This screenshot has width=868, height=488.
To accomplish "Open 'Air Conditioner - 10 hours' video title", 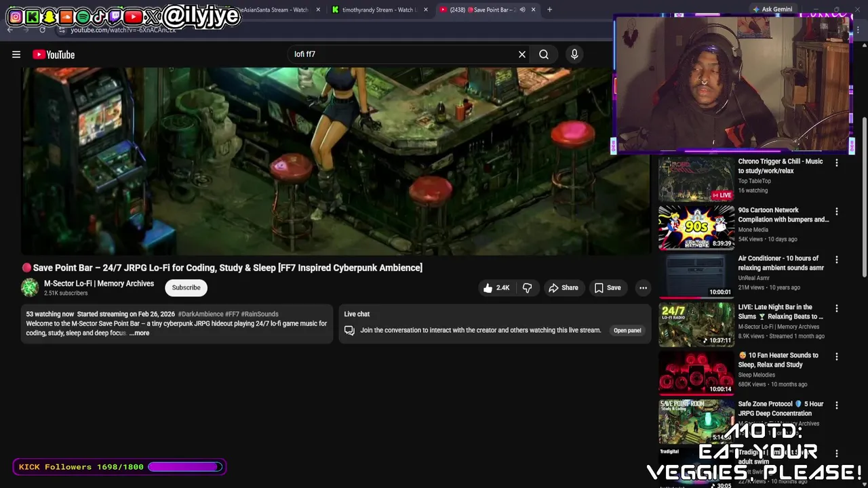I will [x=781, y=263].
